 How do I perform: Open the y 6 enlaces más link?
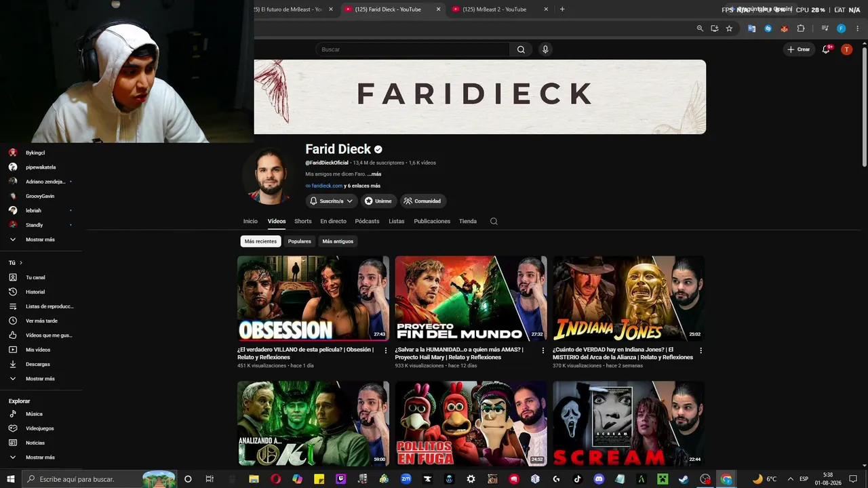coord(362,186)
